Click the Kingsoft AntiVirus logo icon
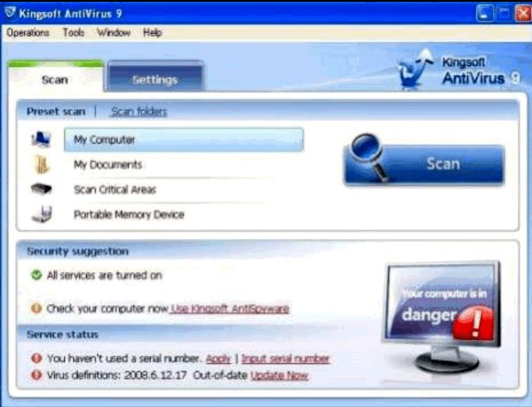Image resolution: width=532 pixels, height=407 pixels. [415, 70]
